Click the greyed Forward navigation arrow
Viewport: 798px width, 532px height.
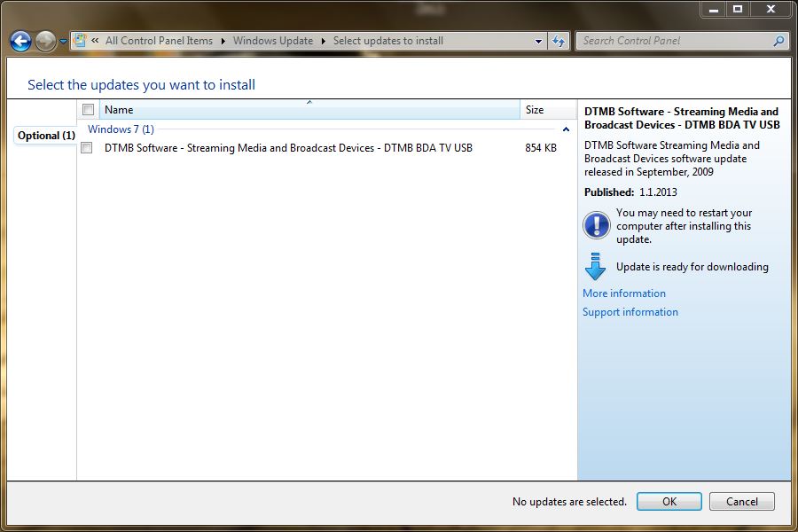(45, 42)
